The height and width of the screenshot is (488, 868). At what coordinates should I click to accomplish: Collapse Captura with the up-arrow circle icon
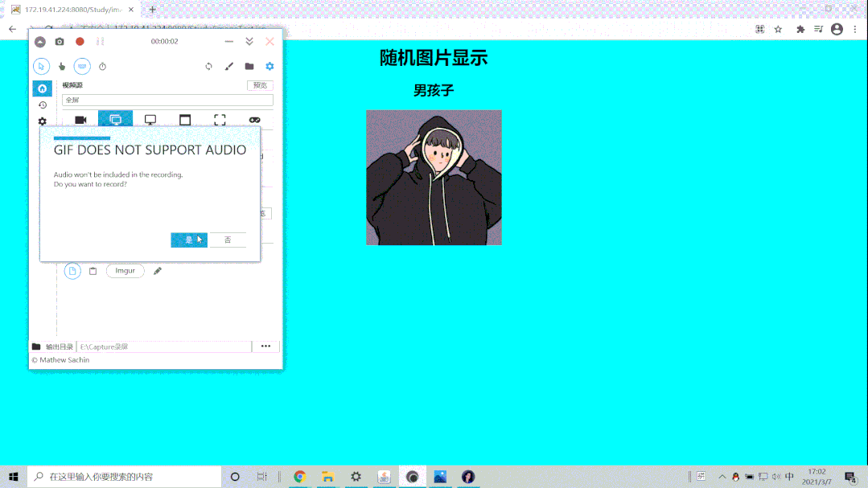tap(40, 42)
